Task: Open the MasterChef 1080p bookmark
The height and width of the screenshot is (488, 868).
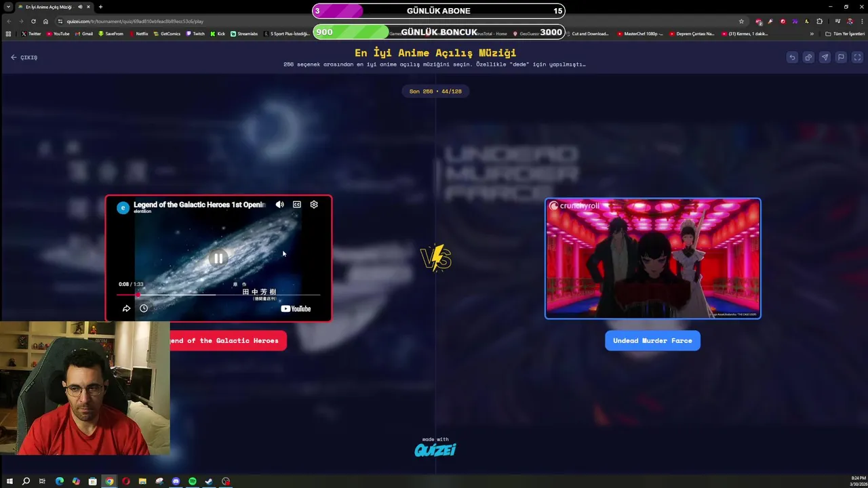Action: coord(641,33)
